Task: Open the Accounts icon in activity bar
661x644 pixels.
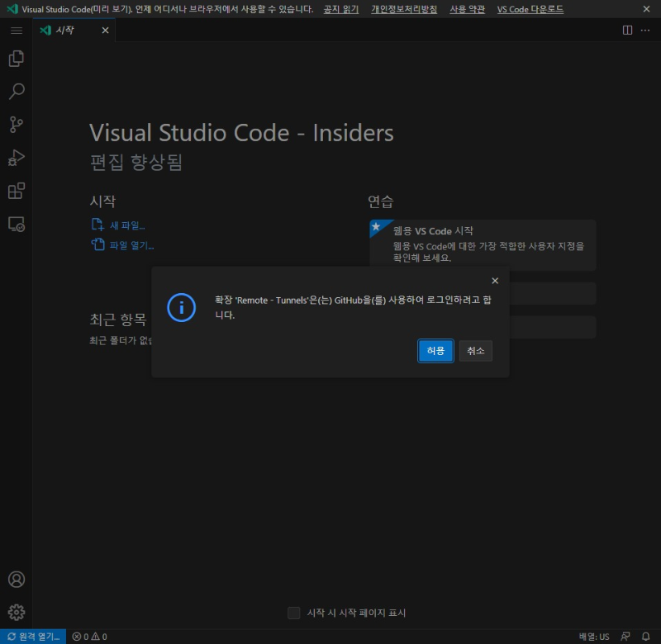Action: tap(16, 580)
